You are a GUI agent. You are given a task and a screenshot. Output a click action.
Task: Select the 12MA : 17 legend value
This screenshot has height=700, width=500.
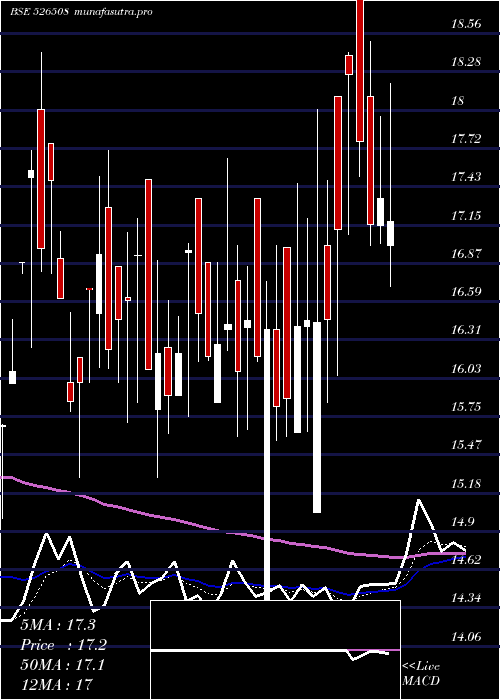56,684
